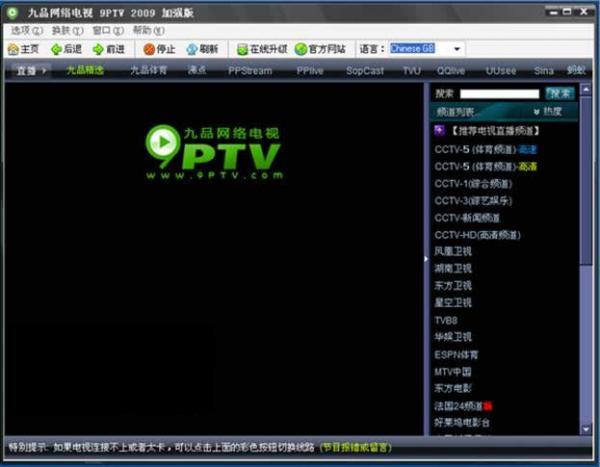
Task: Open the language dropdown showing Chinese GB
Action: [x=457, y=49]
